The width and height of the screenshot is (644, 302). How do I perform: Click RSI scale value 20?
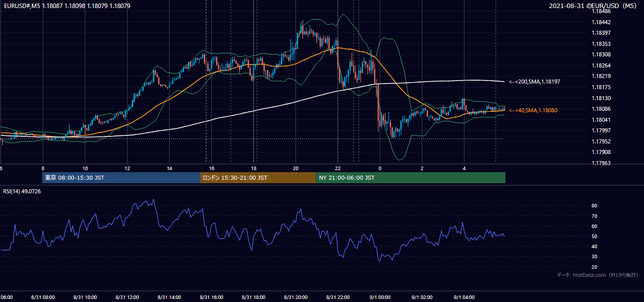click(595, 267)
